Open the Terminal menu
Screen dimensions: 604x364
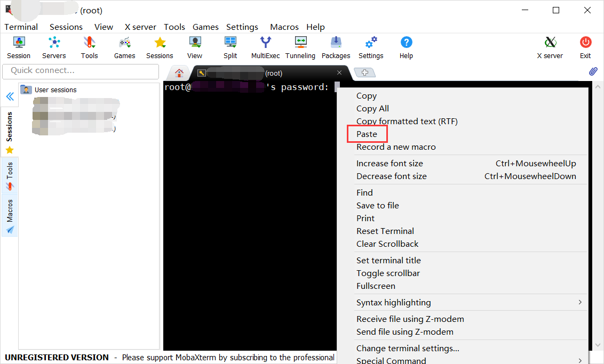point(21,27)
